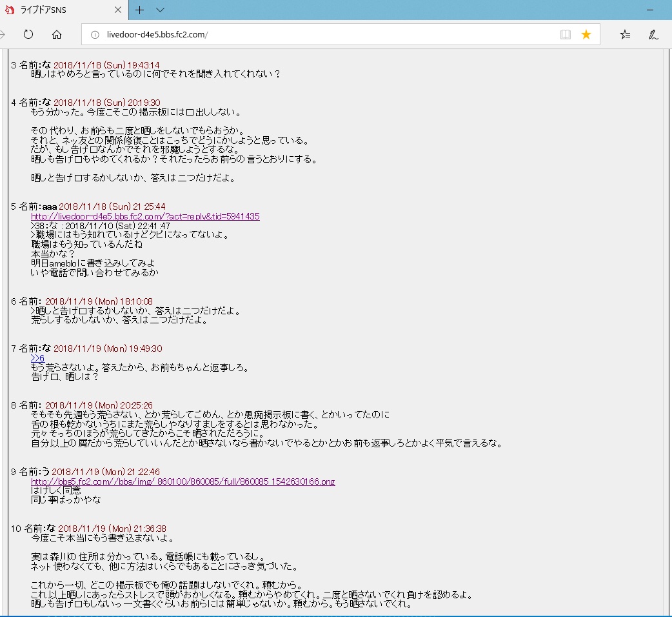This screenshot has width=672, height=617.
Task: Click the line 職場はもう知っているんだね
Action: point(86,245)
